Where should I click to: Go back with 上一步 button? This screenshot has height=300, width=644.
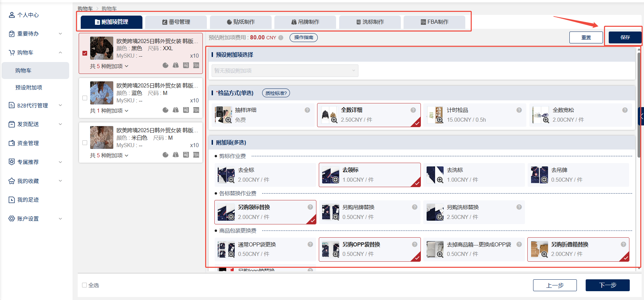(x=555, y=285)
